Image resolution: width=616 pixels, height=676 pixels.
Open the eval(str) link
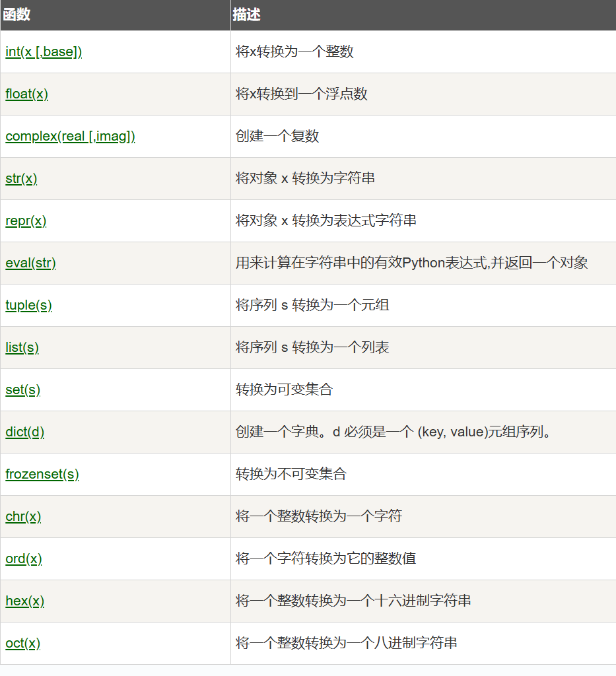30,263
